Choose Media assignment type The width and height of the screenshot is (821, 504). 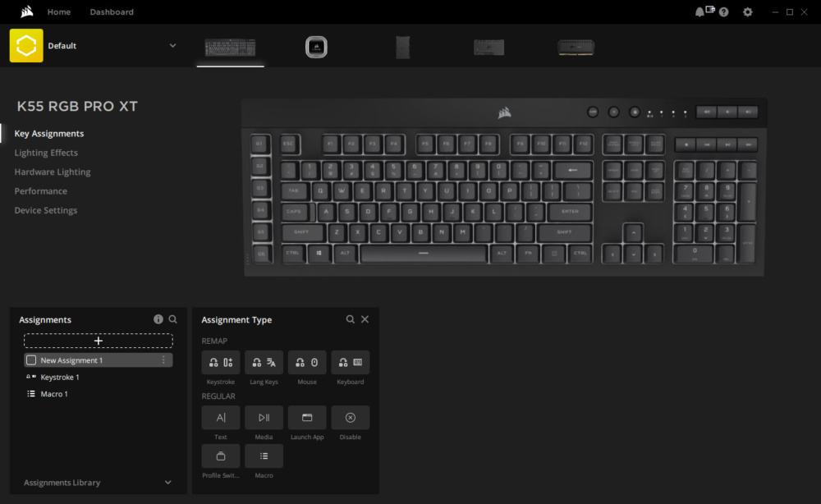pyautogui.click(x=264, y=418)
